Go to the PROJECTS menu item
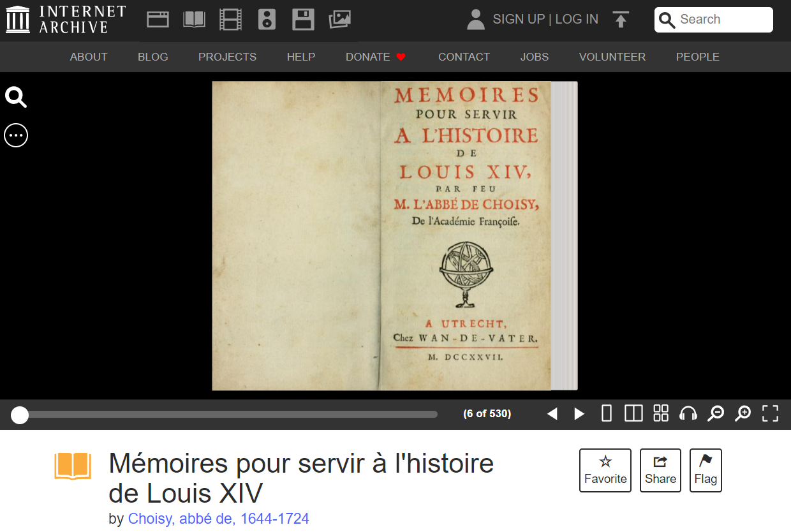 tap(227, 57)
